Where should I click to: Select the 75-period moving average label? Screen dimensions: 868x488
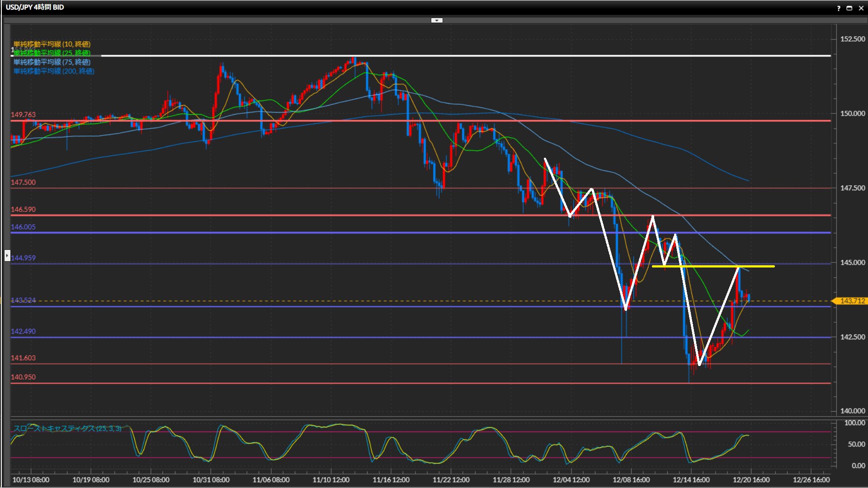[52, 62]
